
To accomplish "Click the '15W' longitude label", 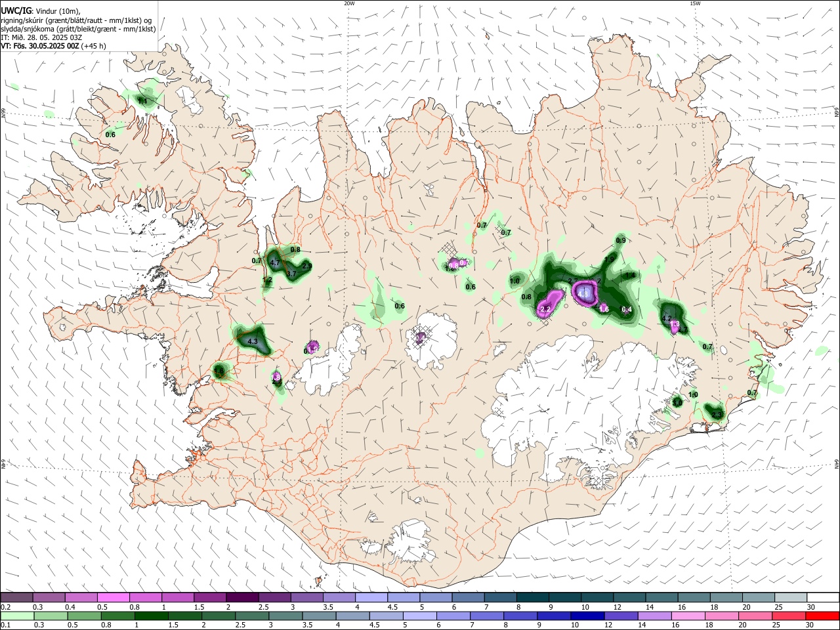I will 694,3.
